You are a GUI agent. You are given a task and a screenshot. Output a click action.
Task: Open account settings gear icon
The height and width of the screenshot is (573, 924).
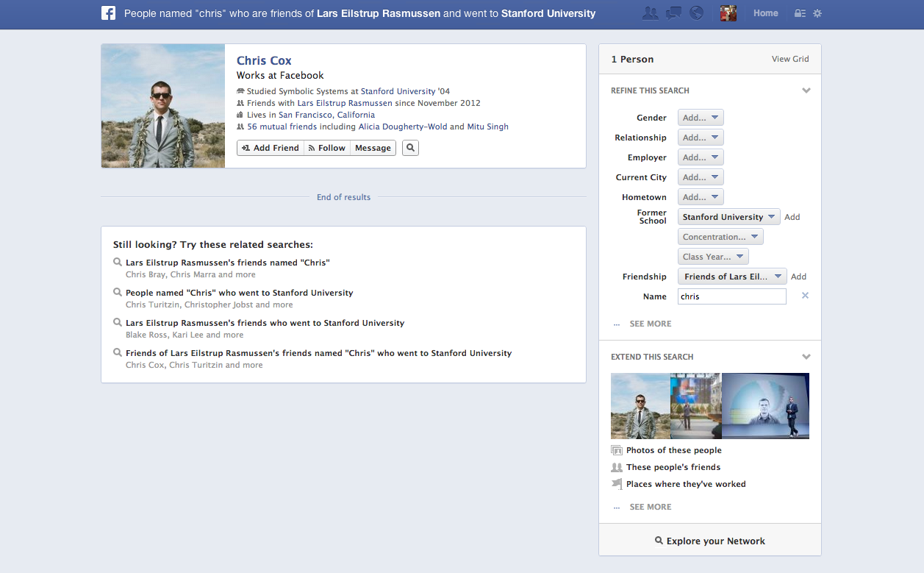(x=817, y=13)
